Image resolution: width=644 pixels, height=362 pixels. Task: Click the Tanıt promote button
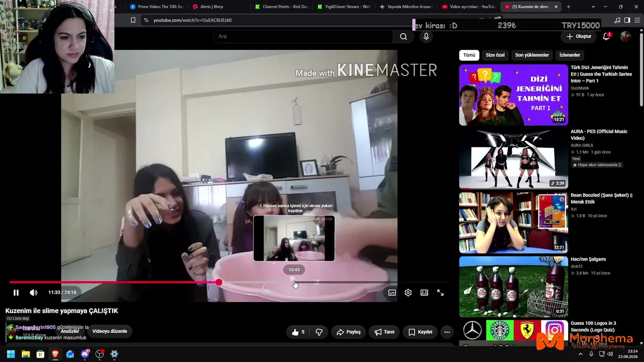click(384, 332)
